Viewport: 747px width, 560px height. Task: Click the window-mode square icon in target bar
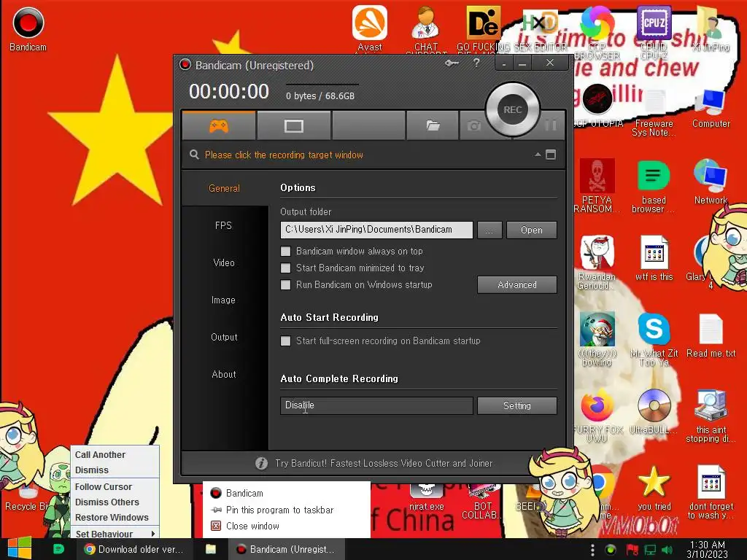click(551, 155)
